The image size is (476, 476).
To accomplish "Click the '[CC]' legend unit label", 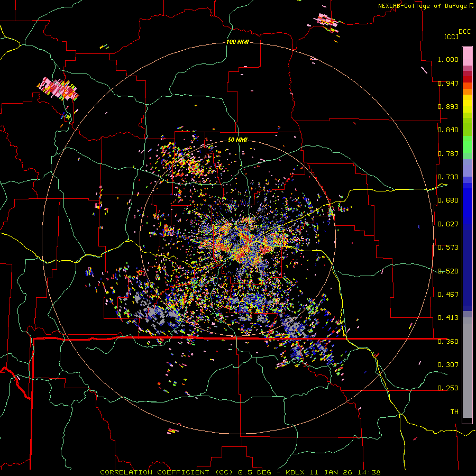I will tap(451, 36).
